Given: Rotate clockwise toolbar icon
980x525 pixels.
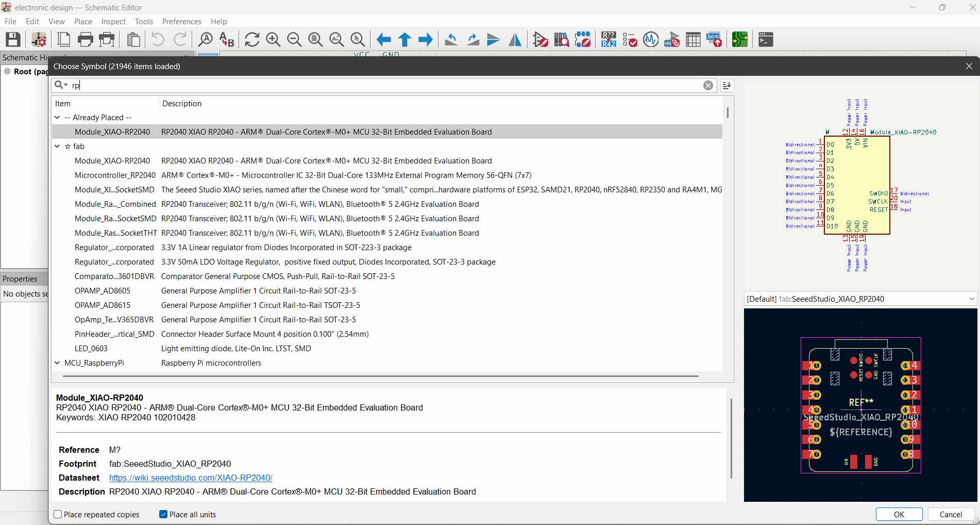Looking at the screenshot, I should pyautogui.click(x=472, y=40).
